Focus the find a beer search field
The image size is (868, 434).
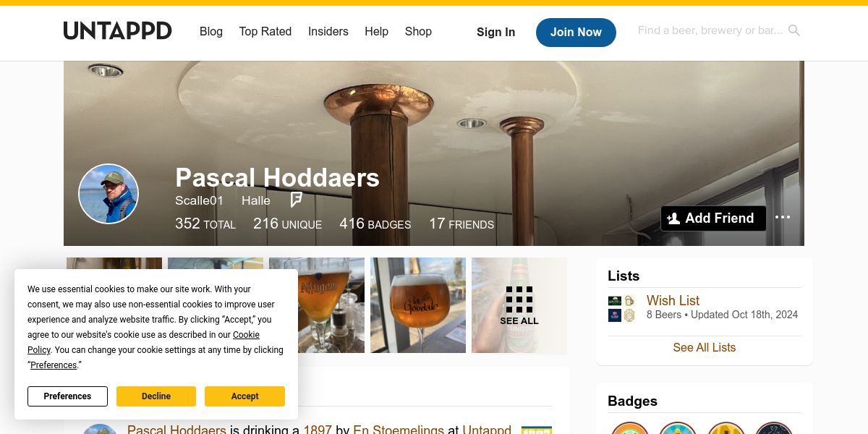coord(710,30)
